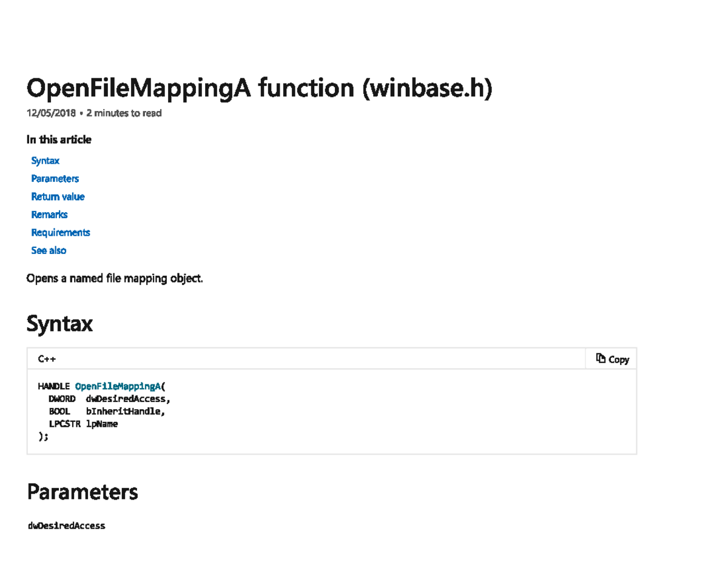Viewport: 728px width, 562px height.
Task: Jump to the Parameters section
Action: coord(55,178)
